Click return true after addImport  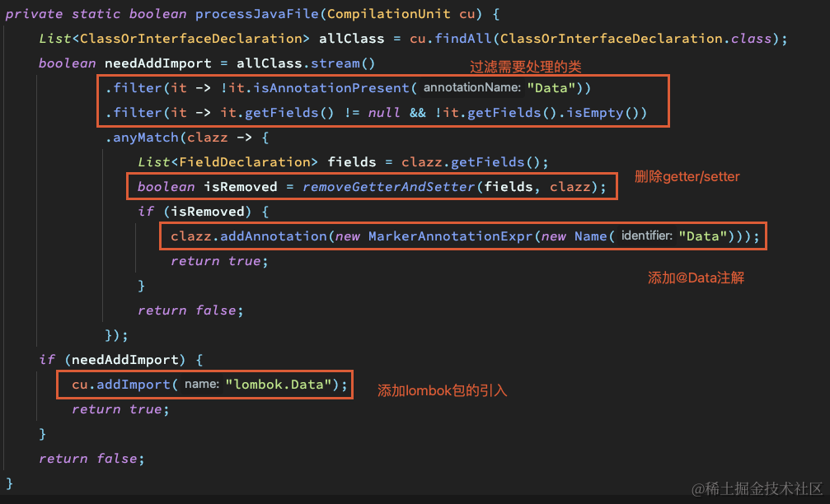coord(120,408)
